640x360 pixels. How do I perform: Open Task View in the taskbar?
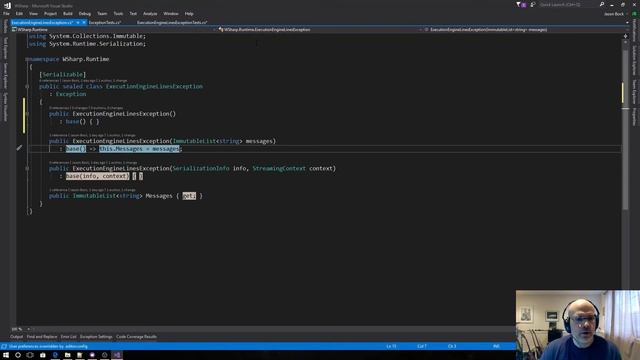[30, 355]
